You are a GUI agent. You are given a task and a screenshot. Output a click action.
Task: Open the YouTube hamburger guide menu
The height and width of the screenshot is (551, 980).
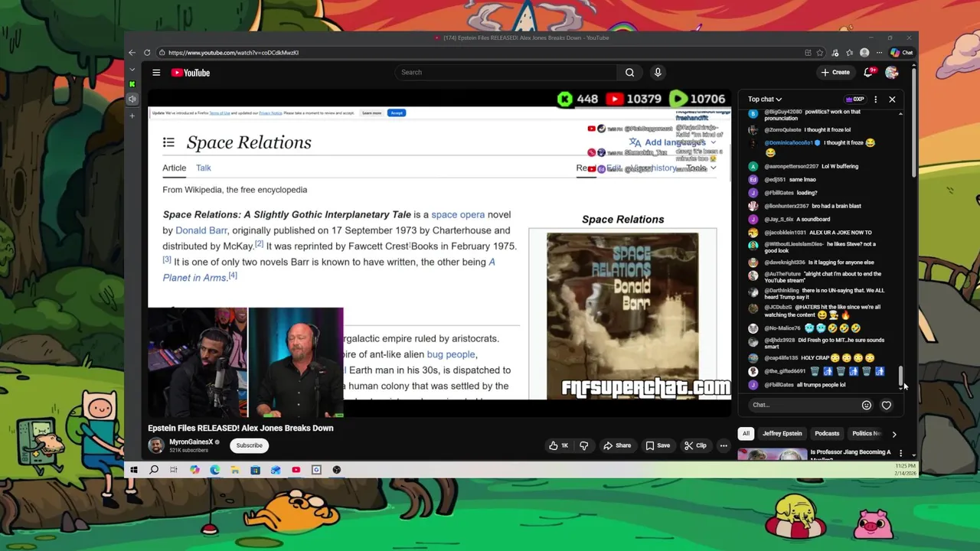click(x=156, y=73)
